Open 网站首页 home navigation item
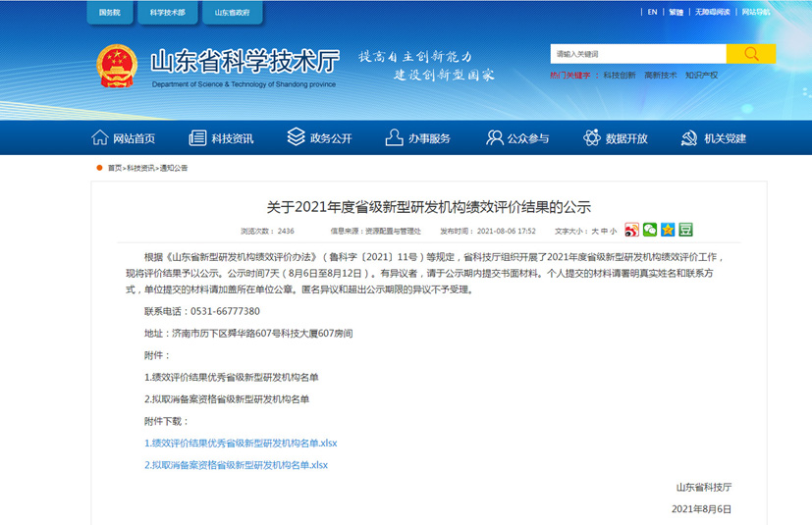The width and height of the screenshot is (812, 525). click(123, 138)
